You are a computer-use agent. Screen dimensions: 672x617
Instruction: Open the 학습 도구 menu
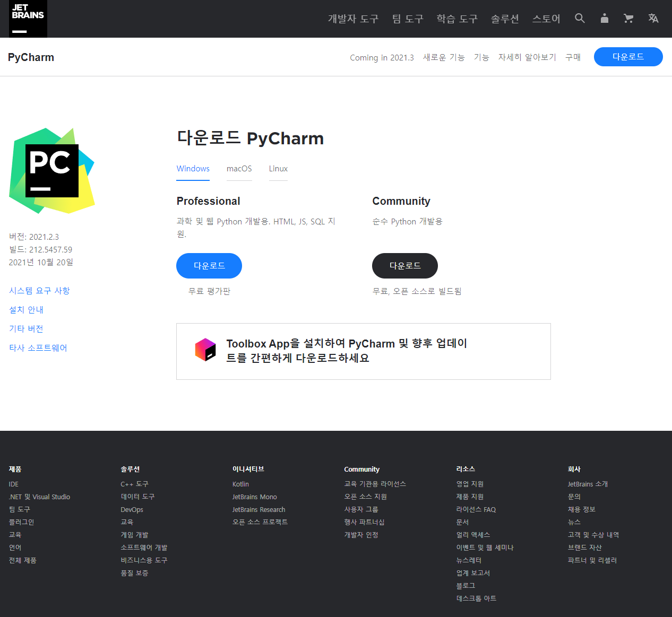coord(457,19)
